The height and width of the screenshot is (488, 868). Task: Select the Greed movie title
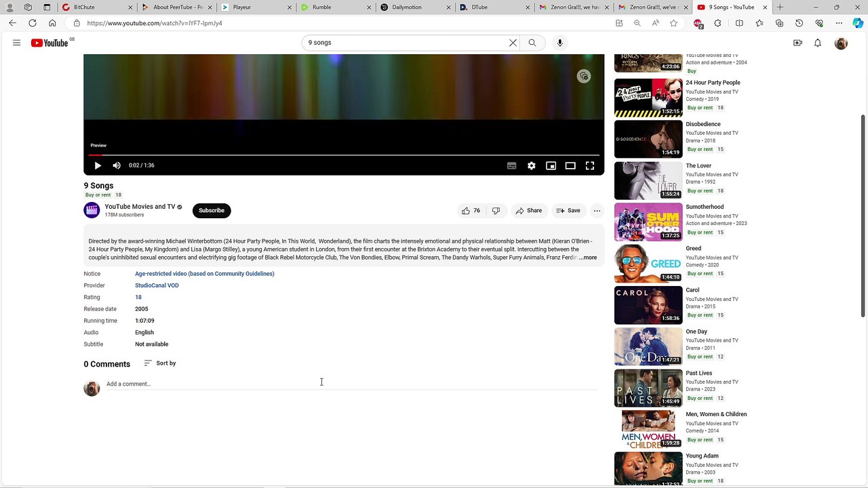[x=693, y=249]
